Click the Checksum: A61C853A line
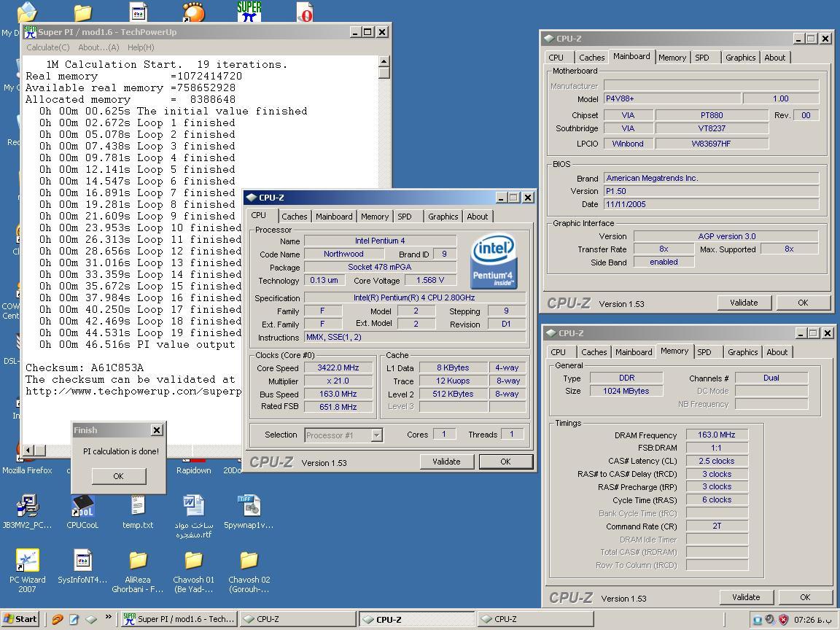 tap(85, 368)
